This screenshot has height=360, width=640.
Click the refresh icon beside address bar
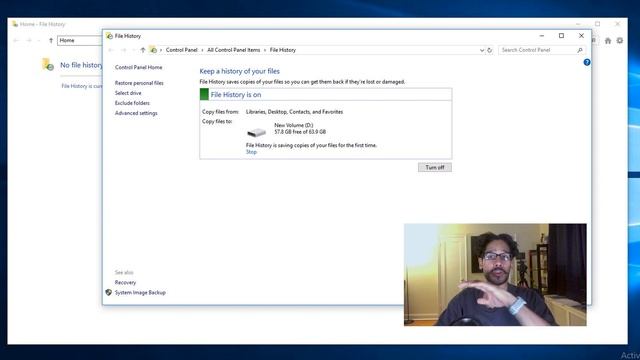[x=489, y=50]
